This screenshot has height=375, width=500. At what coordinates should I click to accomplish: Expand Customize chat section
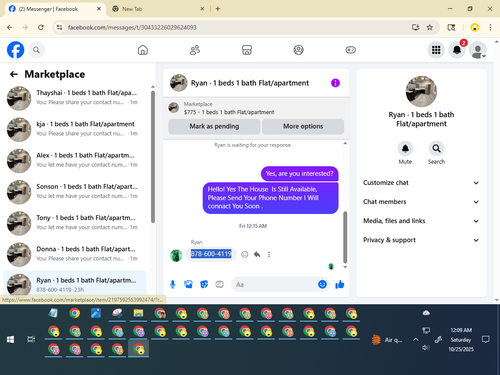(421, 183)
